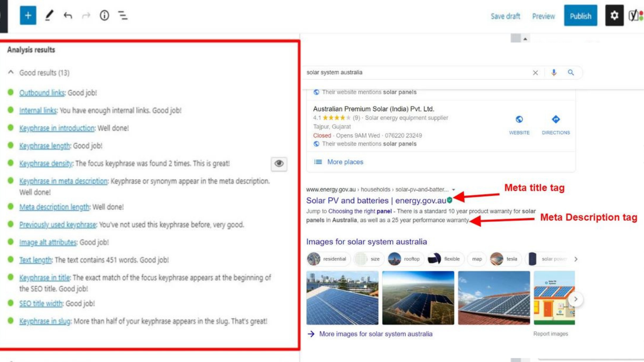Collapse the Good results (13) section
This screenshot has height=362, width=644.
point(10,72)
